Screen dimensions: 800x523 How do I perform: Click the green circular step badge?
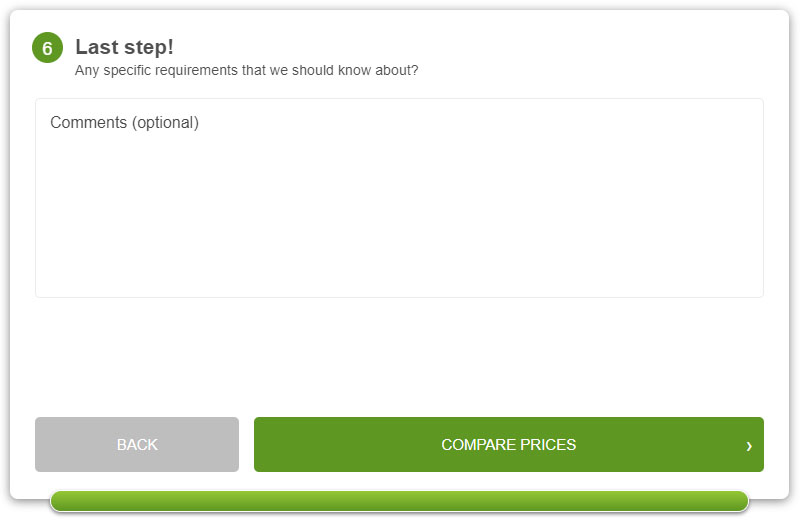47,48
